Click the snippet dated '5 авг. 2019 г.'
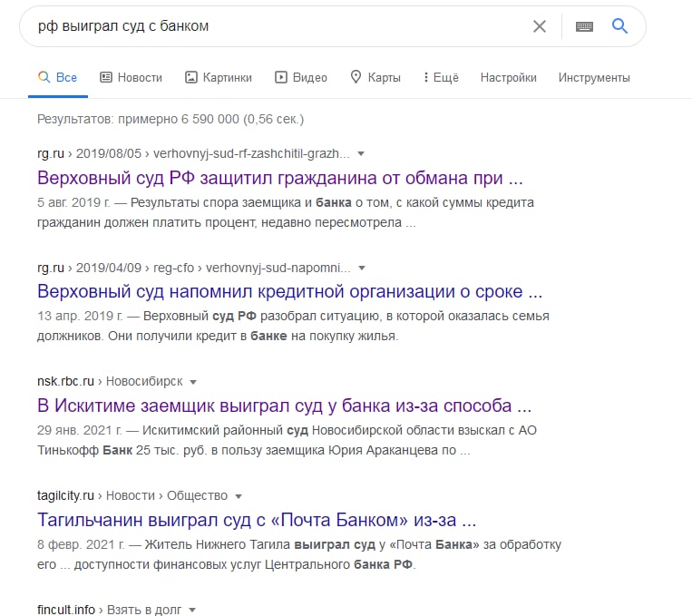This screenshot has width=692, height=616. coord(286,212)
